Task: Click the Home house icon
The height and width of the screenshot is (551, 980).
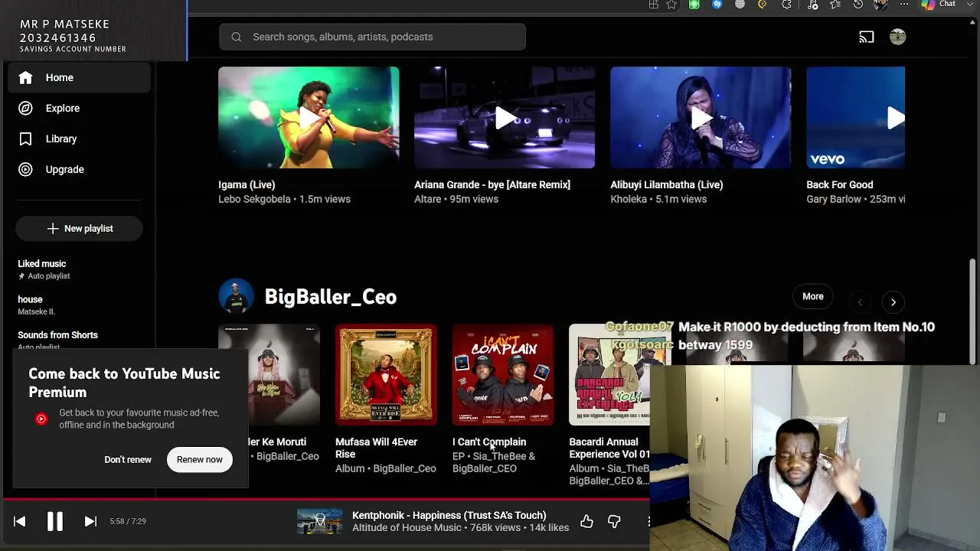Action: point(25,77)
